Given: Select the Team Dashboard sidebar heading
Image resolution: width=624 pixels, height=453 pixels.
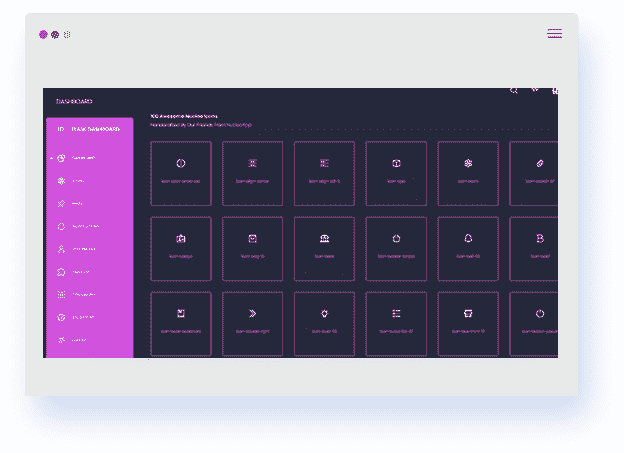Looking at the screenshot, I should (96, 129).
